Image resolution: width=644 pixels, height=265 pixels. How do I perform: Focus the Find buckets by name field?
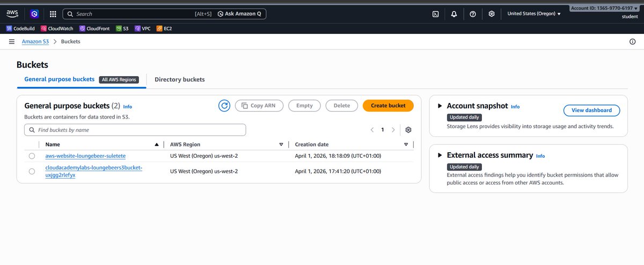pyautogui.click(x=135, y=130)
